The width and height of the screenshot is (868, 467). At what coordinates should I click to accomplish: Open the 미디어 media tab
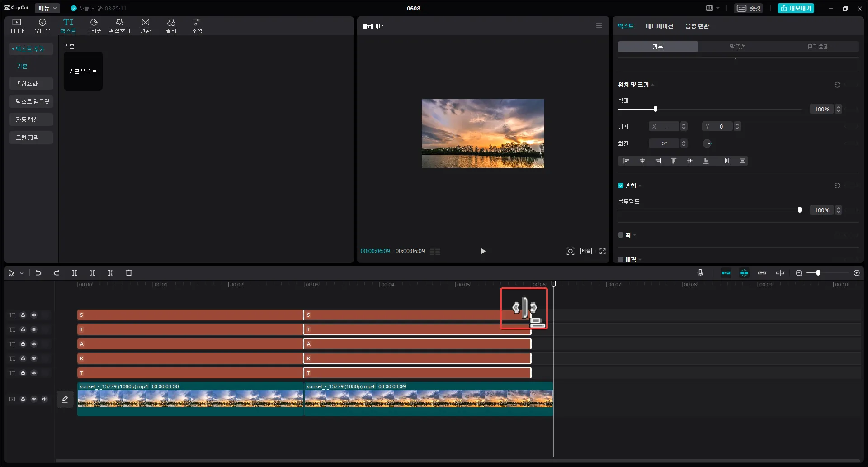17,26
